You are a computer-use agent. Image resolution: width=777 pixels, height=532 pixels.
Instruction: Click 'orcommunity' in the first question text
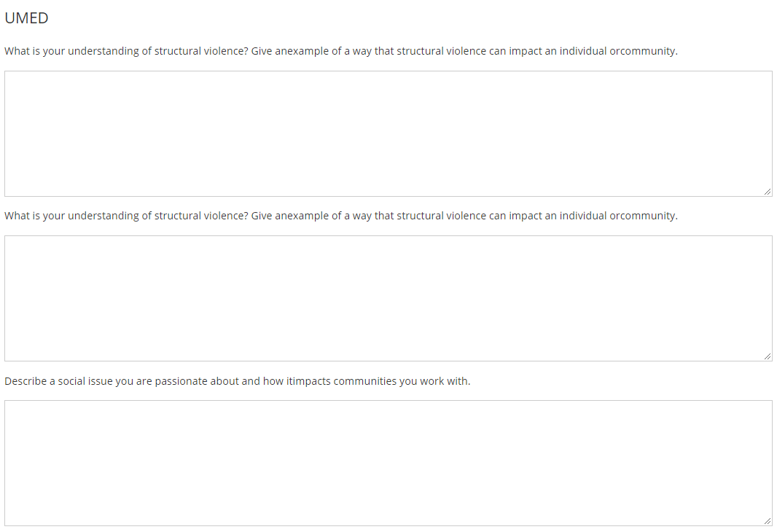coord(643,51)
